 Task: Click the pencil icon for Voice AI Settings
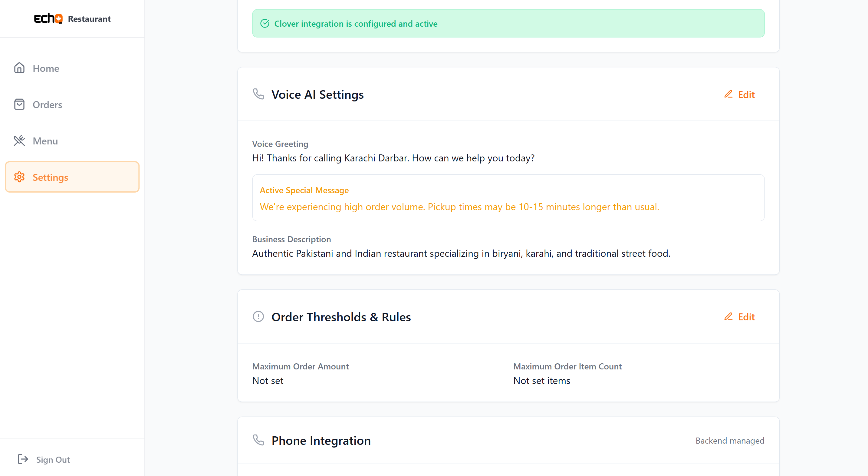[728, 94]
